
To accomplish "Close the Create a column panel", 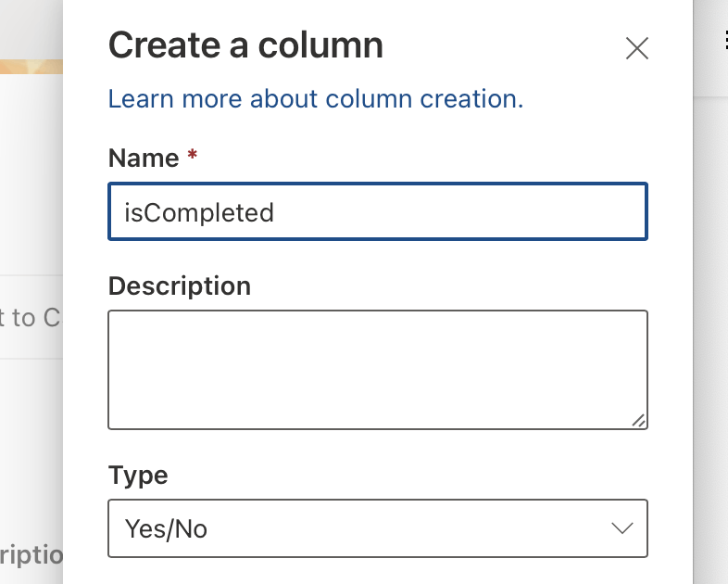I will pos(637,48).
